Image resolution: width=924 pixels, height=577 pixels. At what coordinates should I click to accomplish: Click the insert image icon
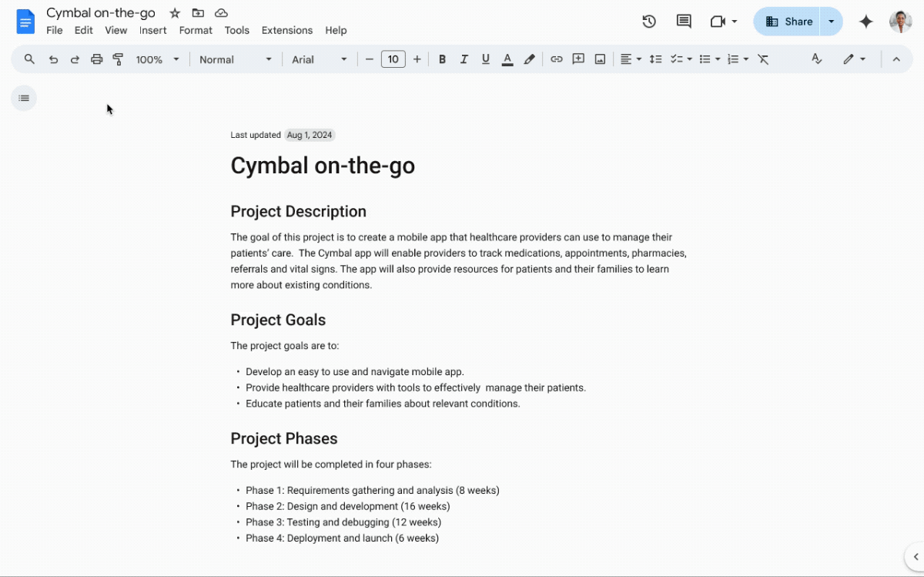(600, 59)
